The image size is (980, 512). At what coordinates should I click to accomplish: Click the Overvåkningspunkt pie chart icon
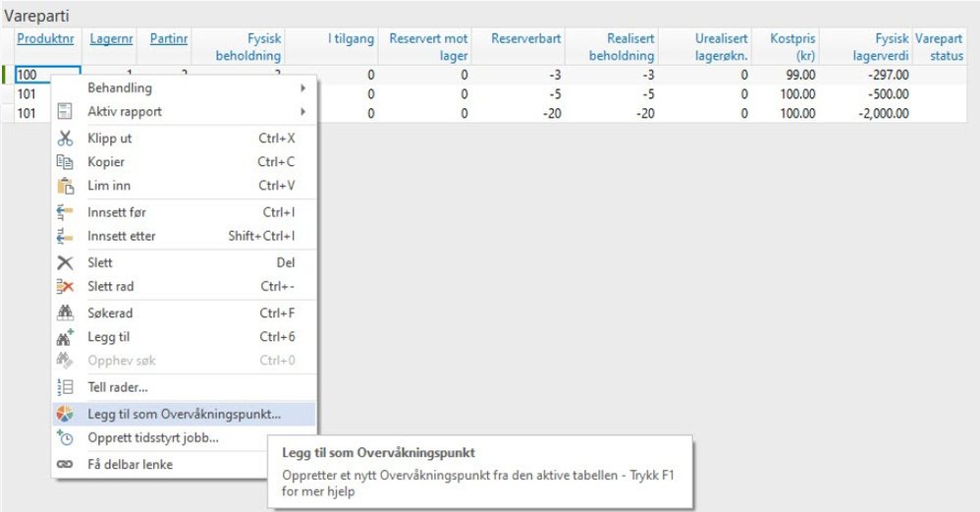coord(66,414)
